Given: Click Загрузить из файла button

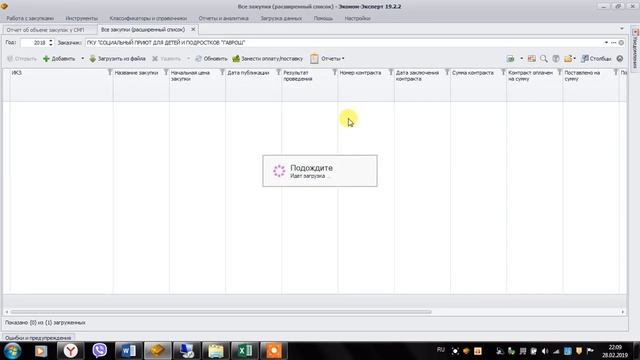Looking at the screenshot, I should tap(118, 59).
